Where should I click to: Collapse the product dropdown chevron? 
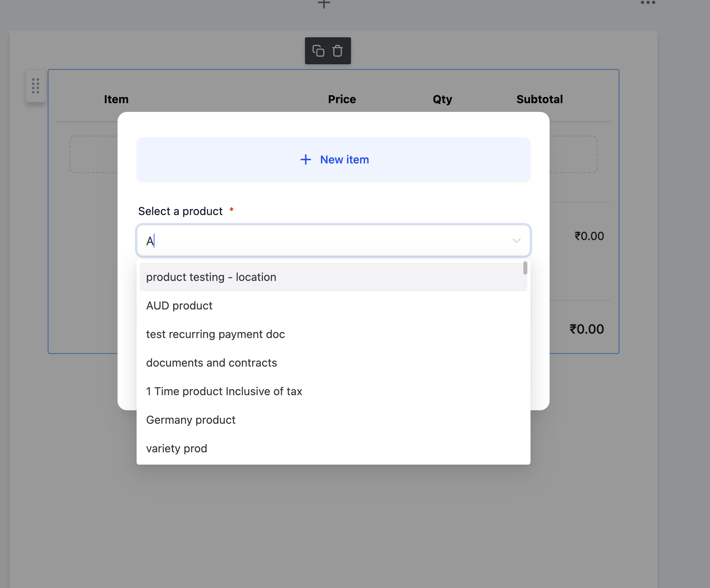[516, 241]
